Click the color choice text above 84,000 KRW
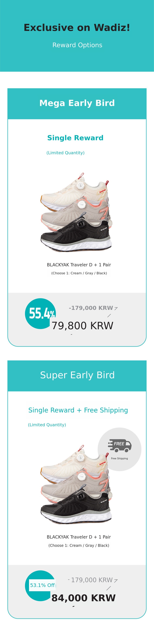The image size is (154, 644). point(79,545)
